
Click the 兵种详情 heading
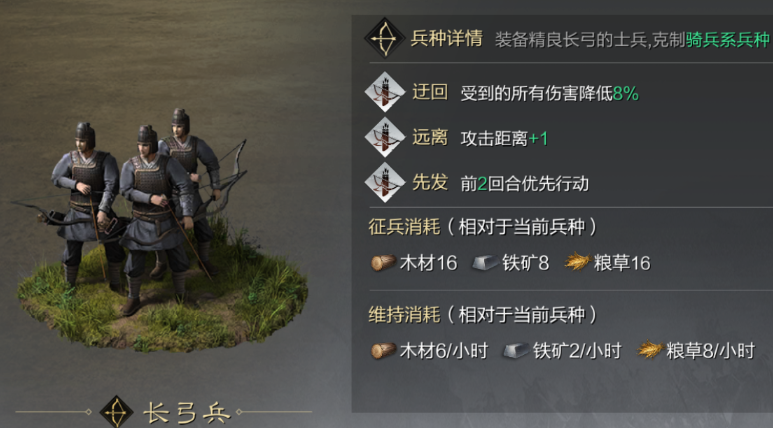pyautogui.click(x=447, y=38)
